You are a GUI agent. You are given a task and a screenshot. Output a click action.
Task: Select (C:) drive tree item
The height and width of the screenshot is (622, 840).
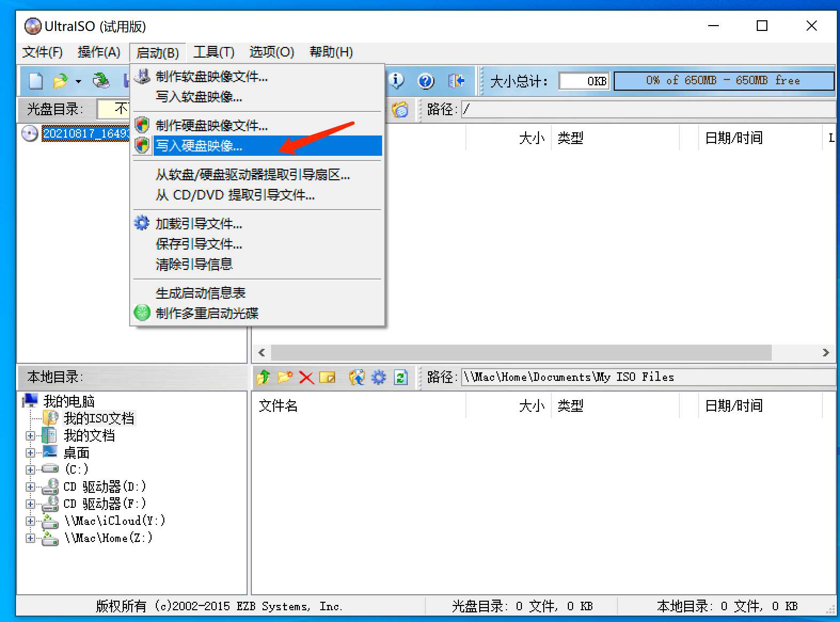pyautogui.click(x=76, y=469)
